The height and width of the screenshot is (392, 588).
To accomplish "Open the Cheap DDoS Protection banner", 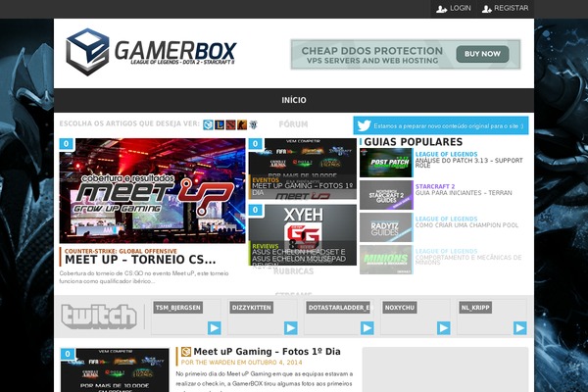I will [406, 55].
